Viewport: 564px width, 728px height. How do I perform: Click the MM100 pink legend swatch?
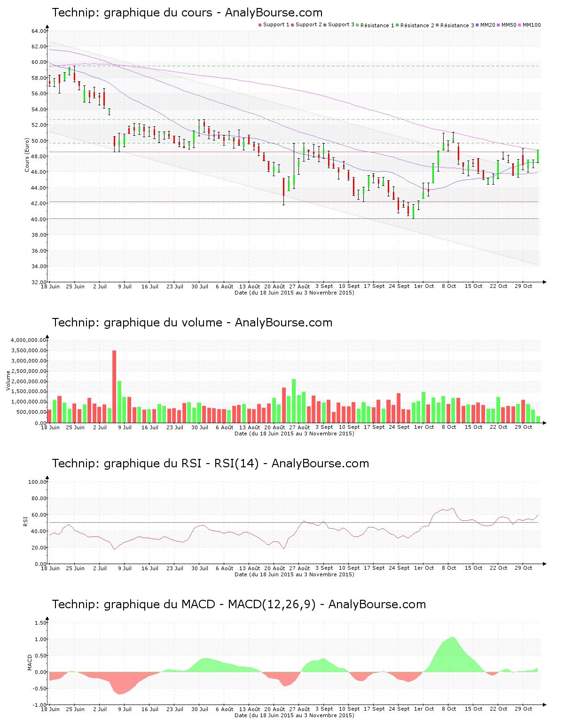520,25
